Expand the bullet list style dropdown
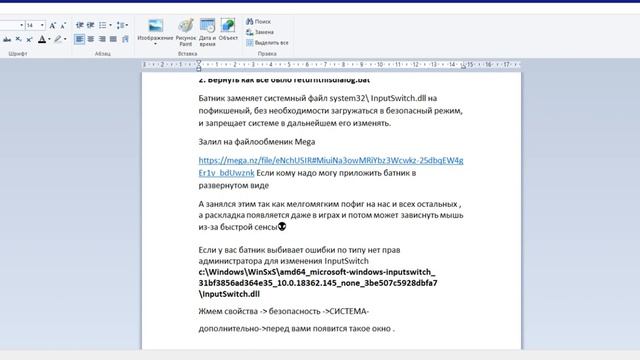The width and height of the screenshot is (640, 360). click(x=111, y=25)
